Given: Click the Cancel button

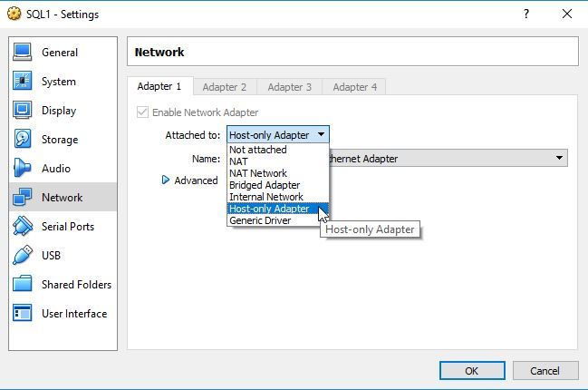Looking at the screenshot, I should pyautogui.click(x=545, y=371).
